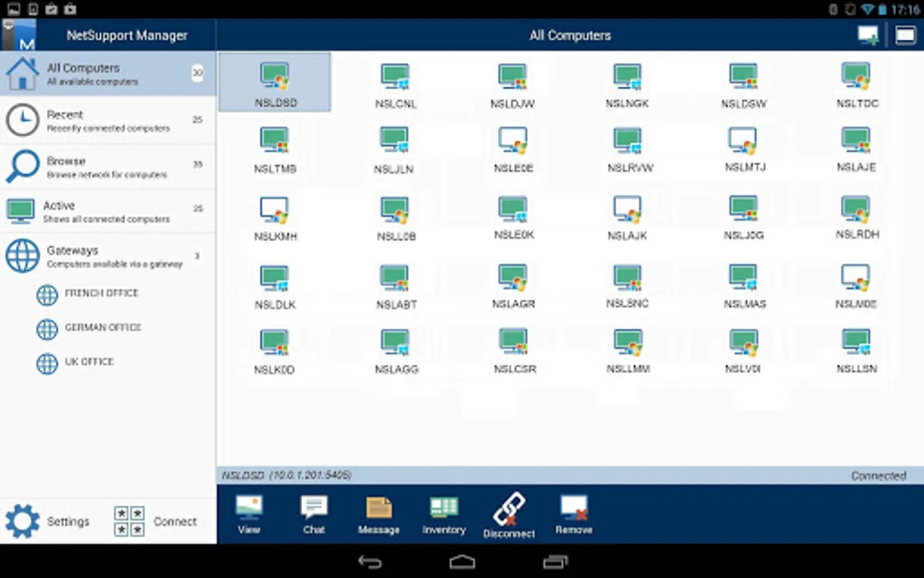The width and height of the screenshot is (924, 578).
Task: Tap the Android home button
Action: (462, 563)
